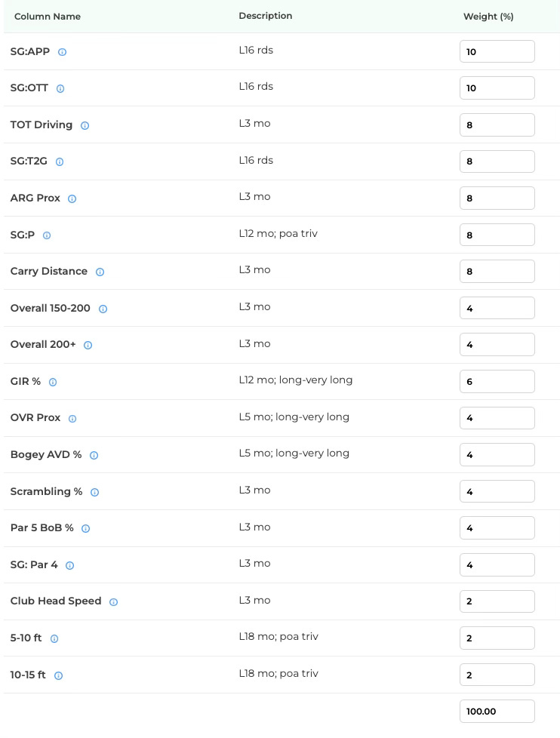560x738 pixels.
Task: Click the TOT Driving info icon
Action: pyautogui.click(x=85, y=125)
